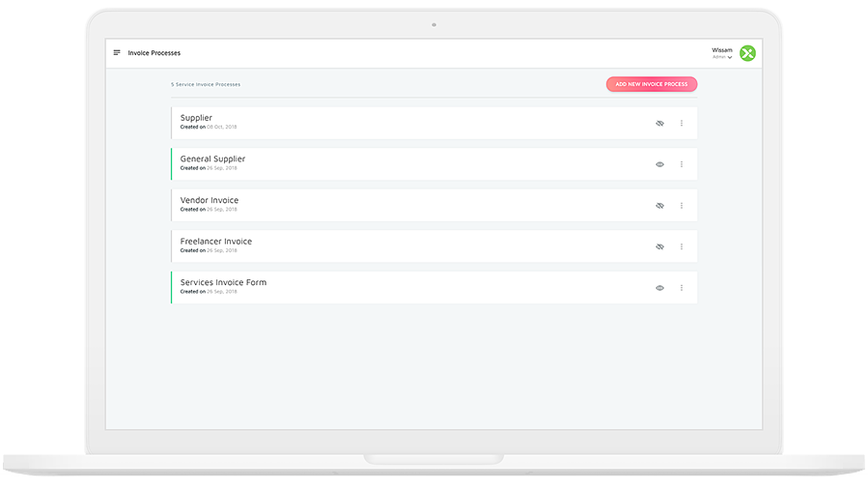Toggle visibility of Freelancer Invoice process
The height and width of the screenshot is (490, 868).
pos(660,246)
